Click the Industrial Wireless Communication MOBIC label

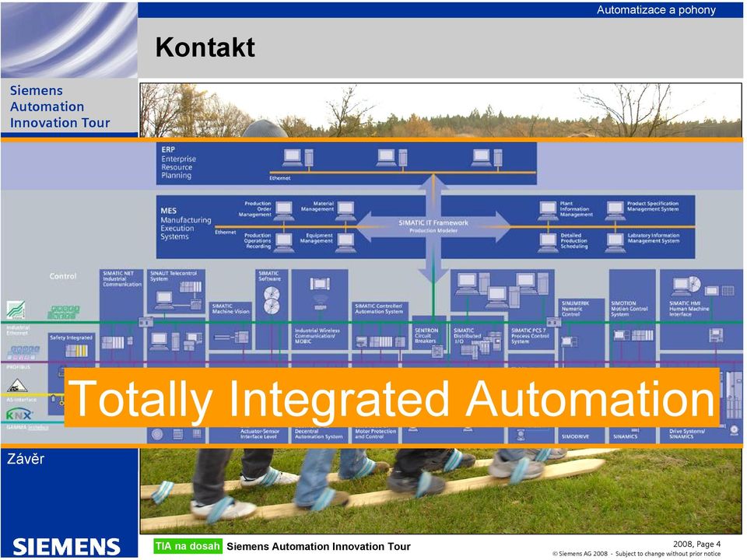click(317, 336)
